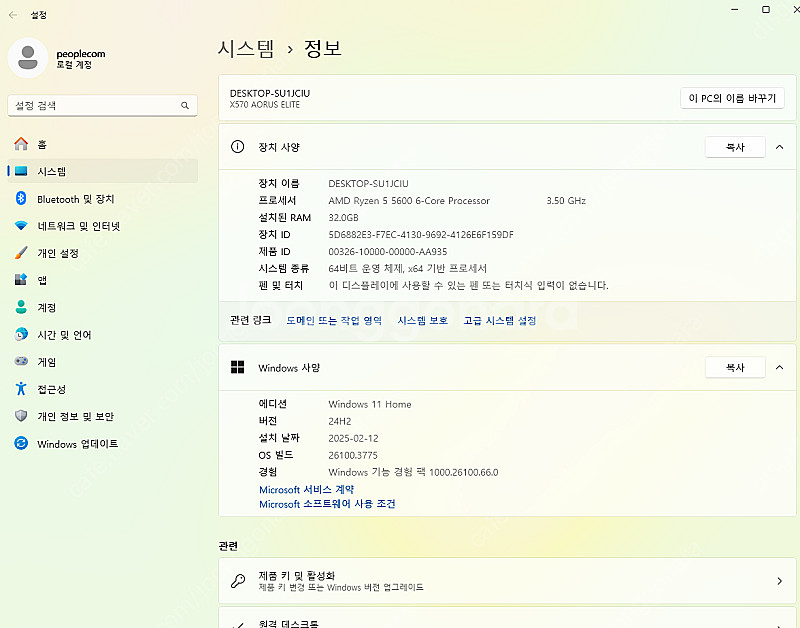This screenshot has width=800, height=628.
Task: Open 개인 설정 page
Action: (x=102, y=253)
